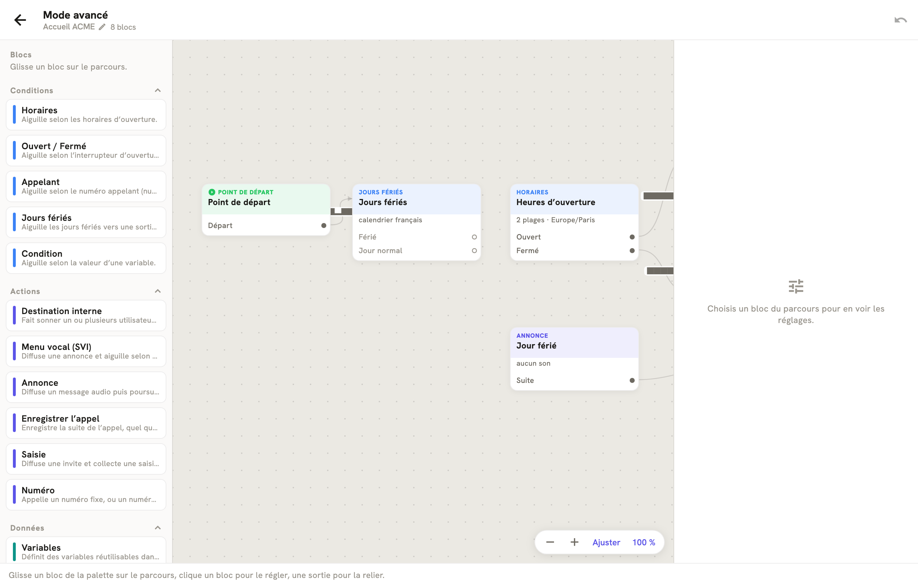918x588 pixels.
Task: Click the 'aucun son' text
Action: coord(533,364)
